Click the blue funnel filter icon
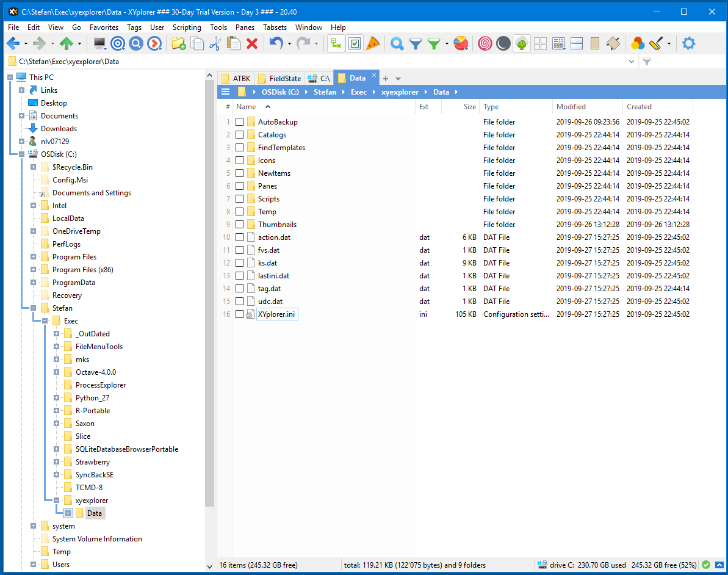 (x=416, y=43)
